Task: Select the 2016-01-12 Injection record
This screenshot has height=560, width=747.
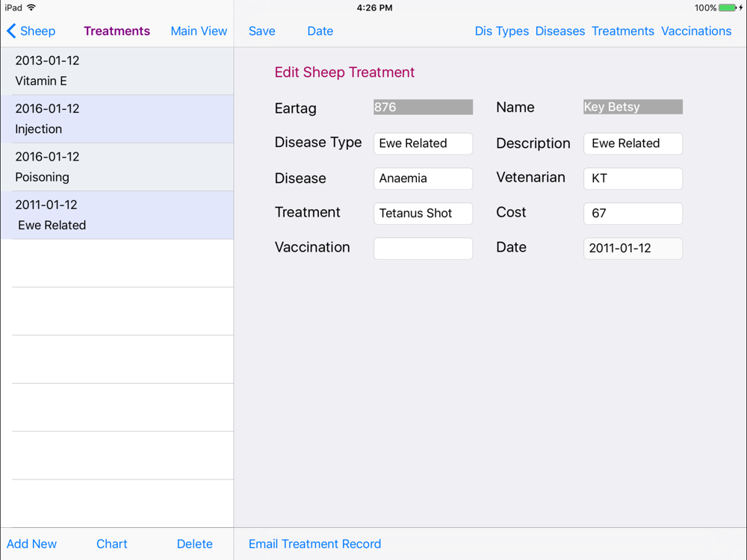Action: pyautogui.click(x=117, y=119)
